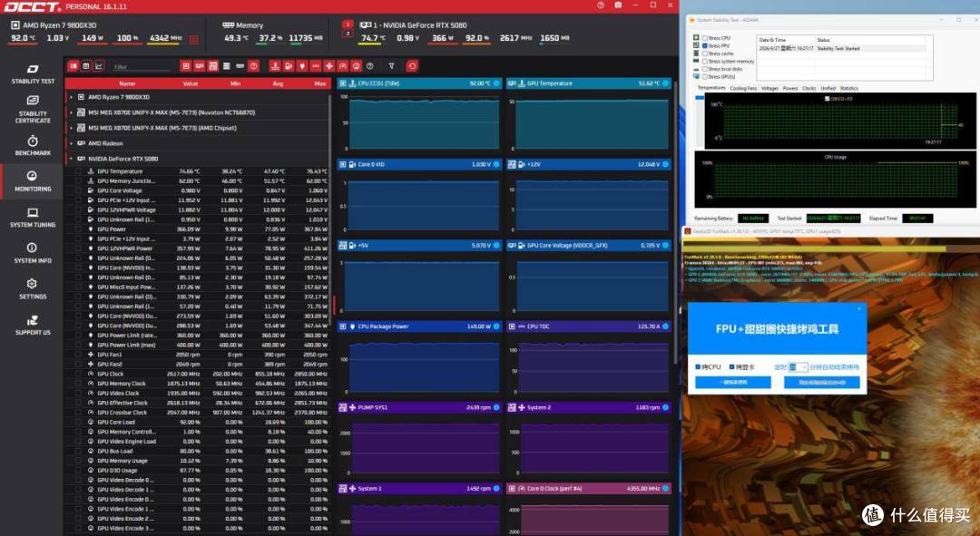Toggle power sensor type filter icon (plug)

click(302, 66)
